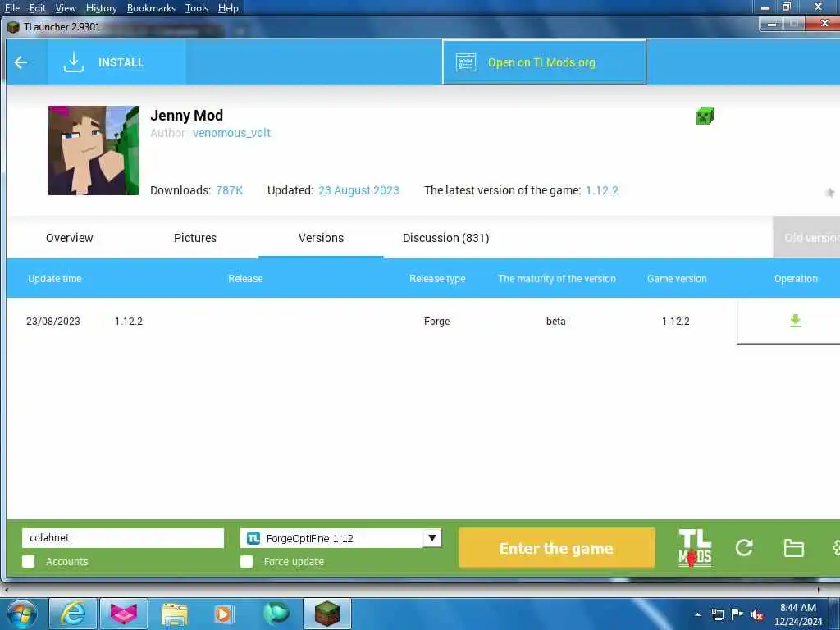Viewport: 840px width, 630px height.
Task: Toggle the Accounts checkbox
Action: (x=29, y=561)
